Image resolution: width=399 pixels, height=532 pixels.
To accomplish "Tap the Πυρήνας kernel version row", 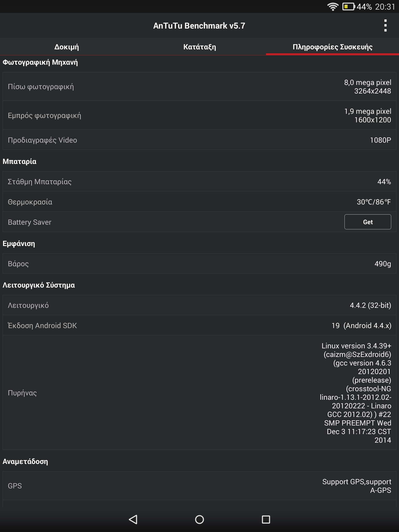I will (199, 393).
